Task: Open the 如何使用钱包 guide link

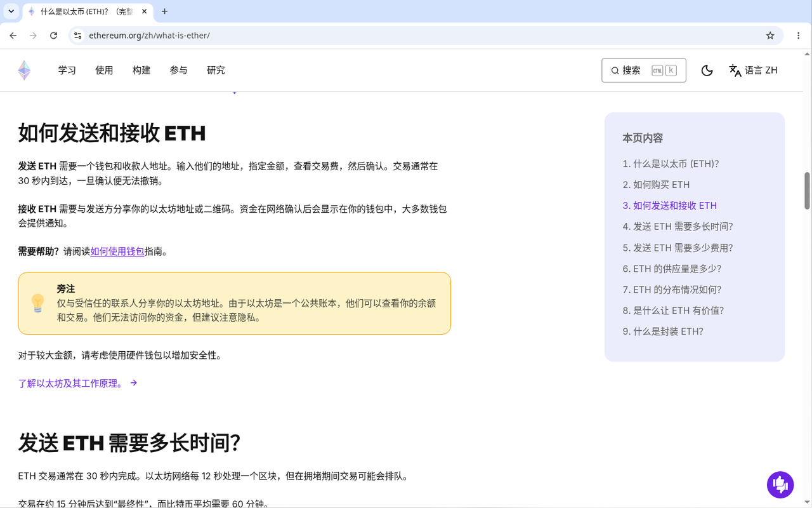Action: [117, 251]
